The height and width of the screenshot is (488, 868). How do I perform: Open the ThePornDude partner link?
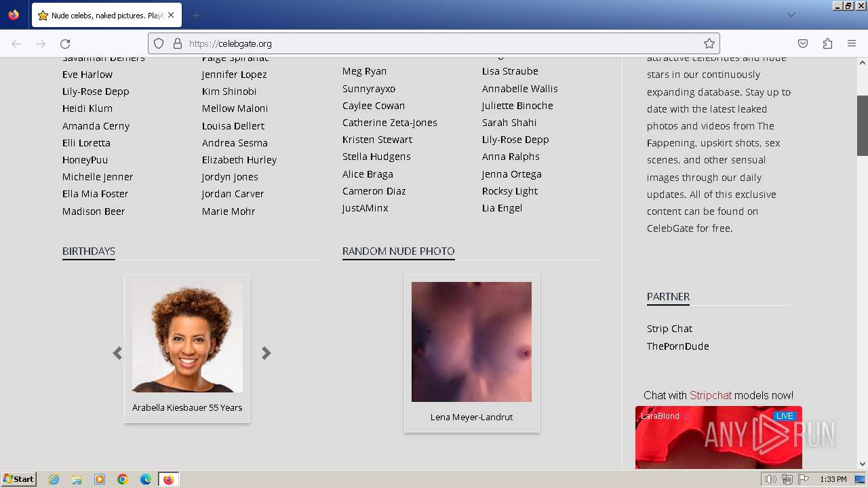pyautogui.click(x=677, y=346)
